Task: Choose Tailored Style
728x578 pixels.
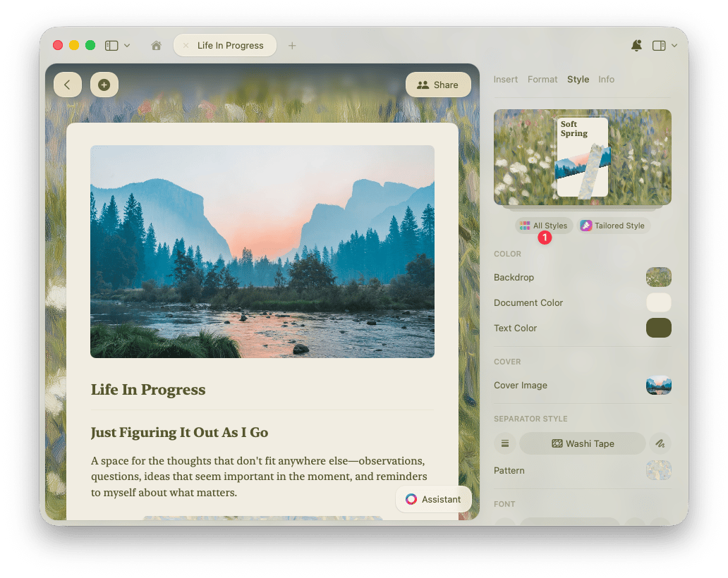Action: pos(613,226)
